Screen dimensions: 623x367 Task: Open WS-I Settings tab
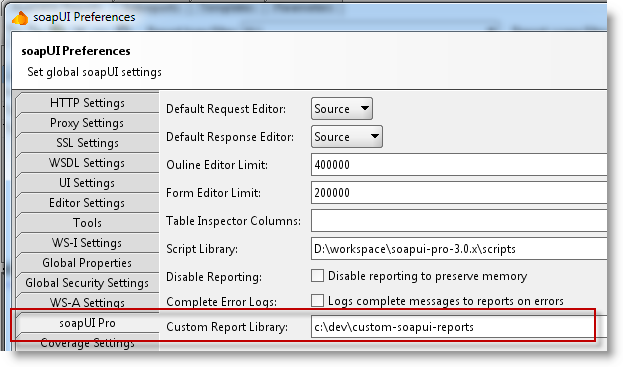coord(87,243)
